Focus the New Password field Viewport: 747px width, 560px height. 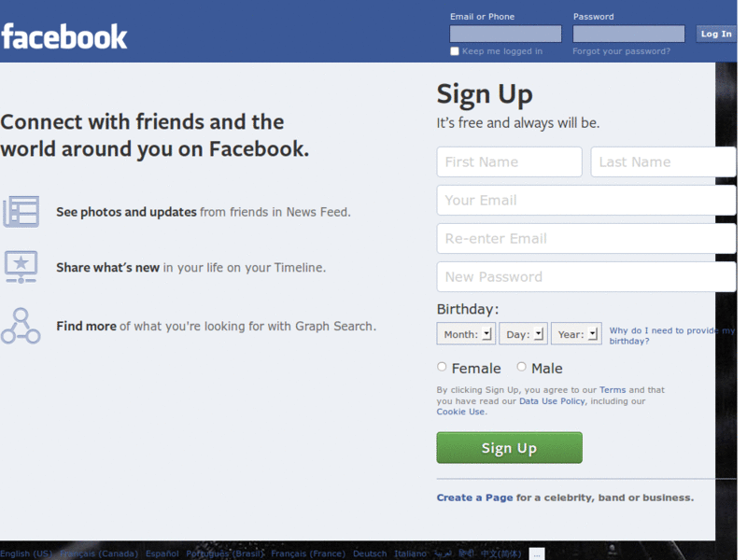coord(586,276)
